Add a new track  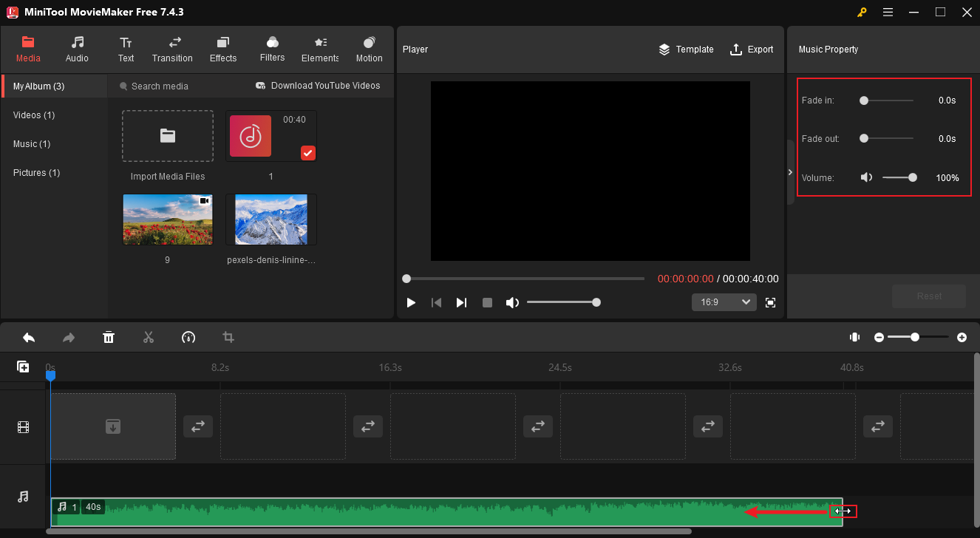[x=23, y=367]
